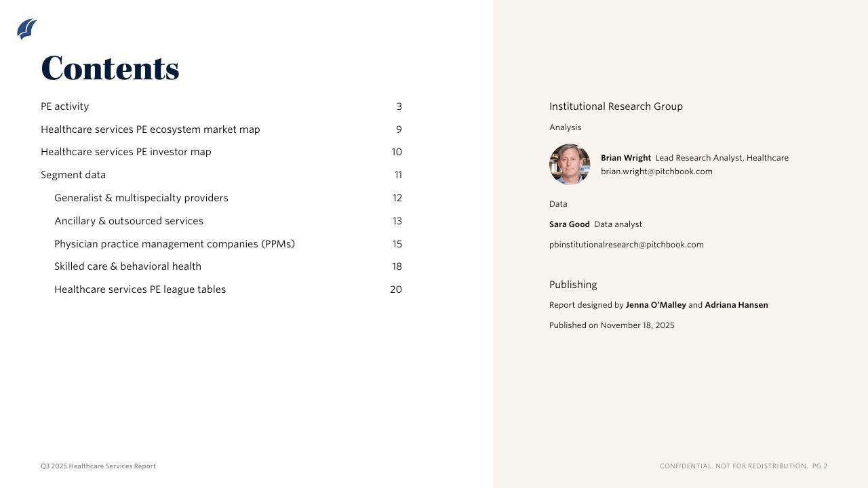
Task: Go to Skilled care & behavioral health
Action: 127,266
